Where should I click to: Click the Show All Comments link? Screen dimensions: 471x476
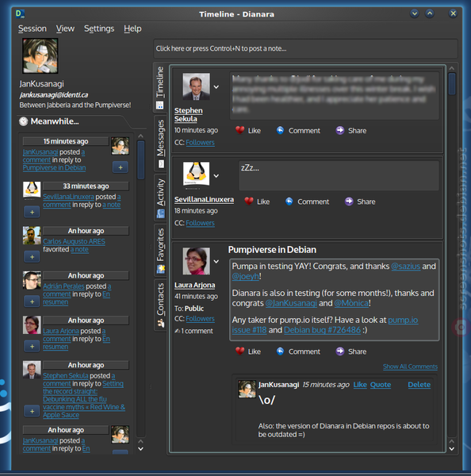410,367
